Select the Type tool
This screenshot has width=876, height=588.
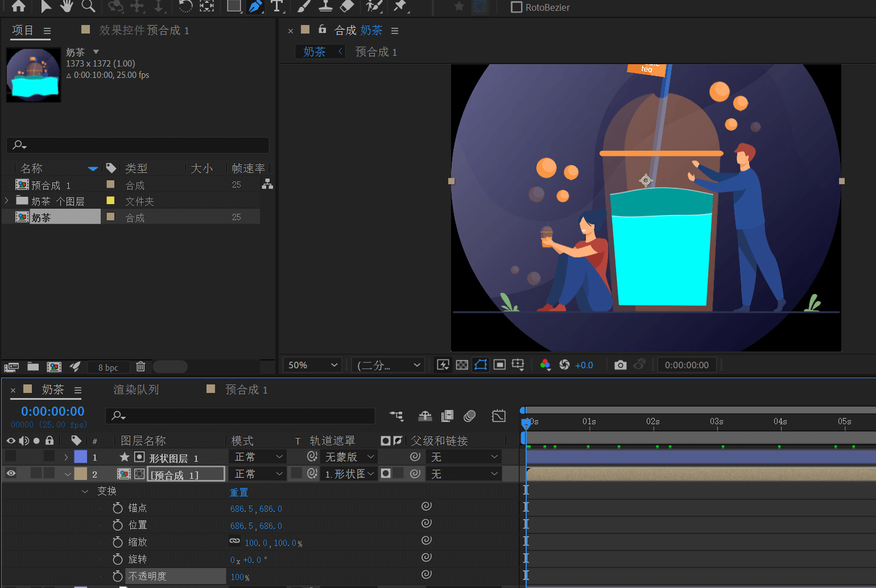point(277,6)
